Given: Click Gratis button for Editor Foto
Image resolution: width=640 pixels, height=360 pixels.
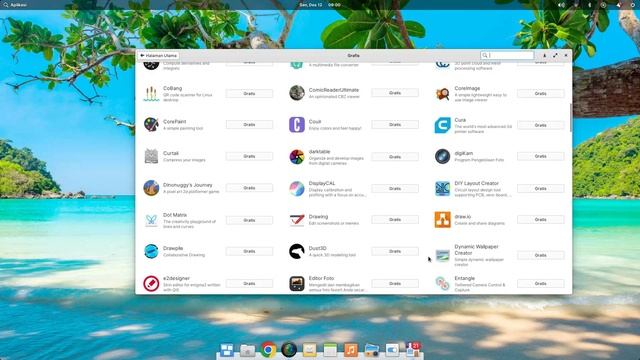Looking at the screenshot, I should pos(395,283).
